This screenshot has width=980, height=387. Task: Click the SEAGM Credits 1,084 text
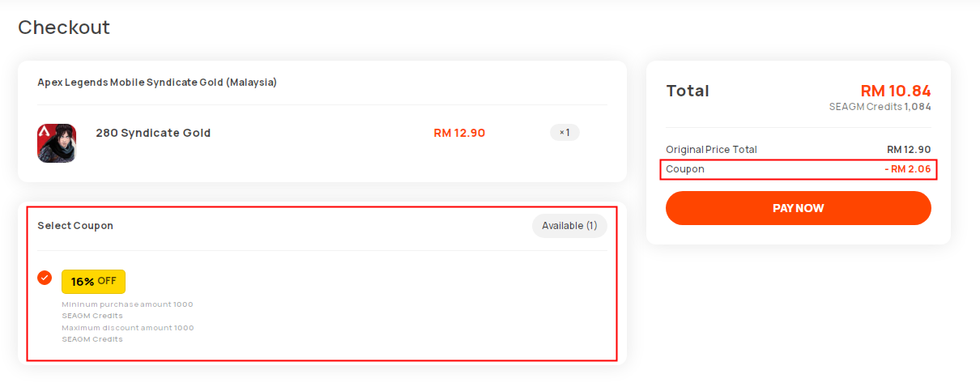click(x=880, y=106)
